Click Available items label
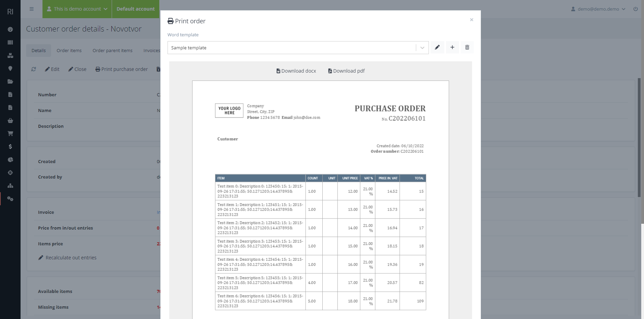644x319 pixels. click(x=55, y=291)
